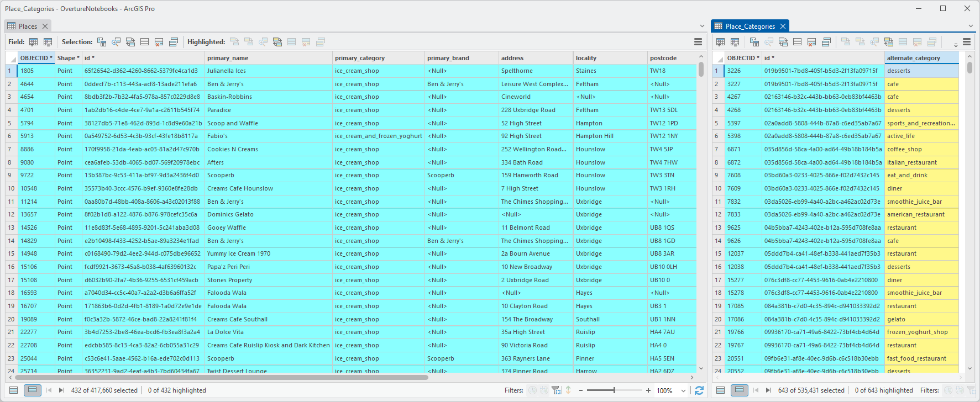Select the primary_category column header

(x=379, y=58)
